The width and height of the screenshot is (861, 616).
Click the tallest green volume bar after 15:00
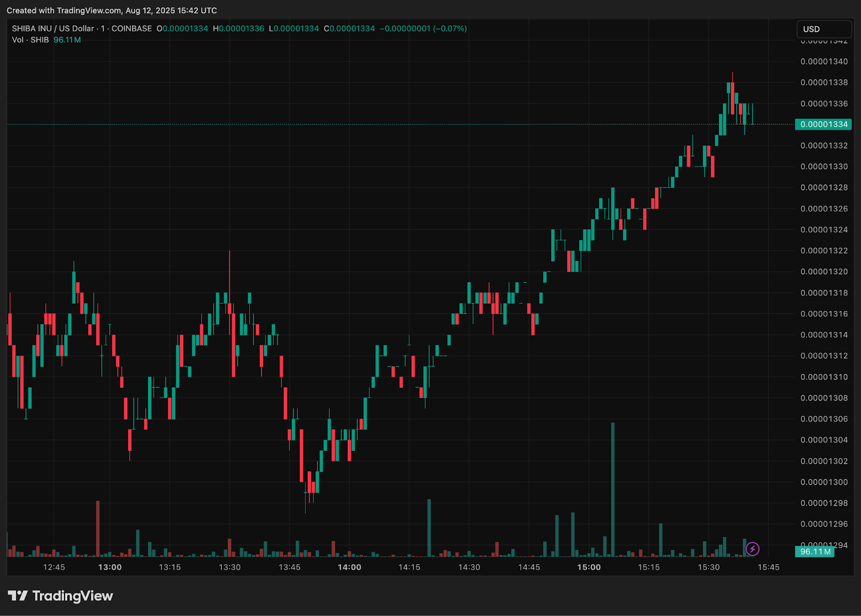[612, 490]
